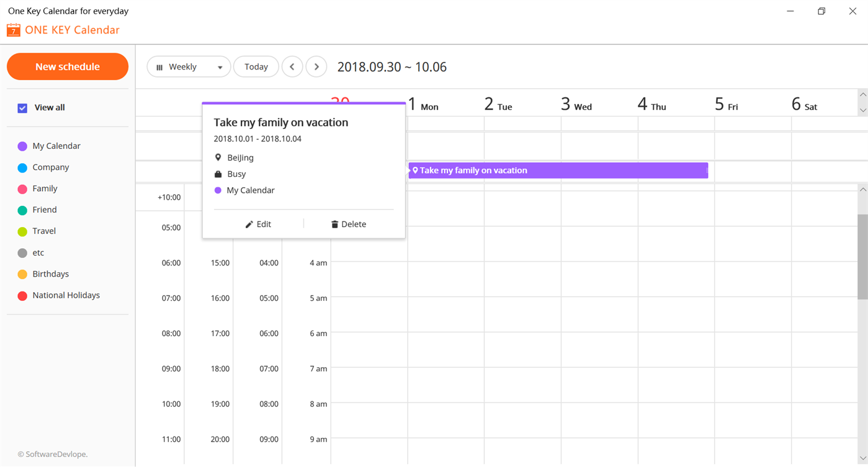Select Birthdays calendar in the sidebar
868x467 pixels.
tap(50, 274)
